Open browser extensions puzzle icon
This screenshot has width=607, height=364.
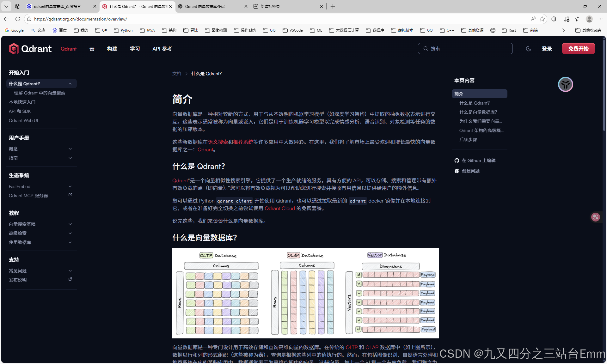pyautogui.click(x=554, y=19)
